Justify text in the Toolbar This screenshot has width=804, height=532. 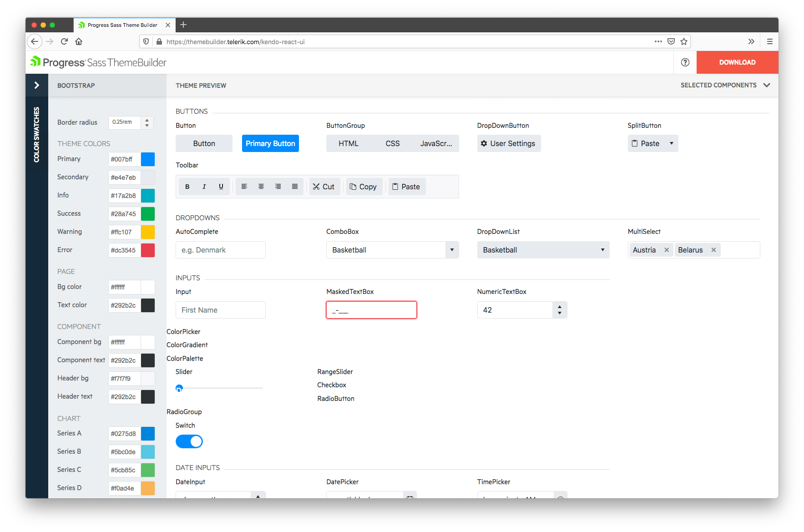(x=295, y=187)
